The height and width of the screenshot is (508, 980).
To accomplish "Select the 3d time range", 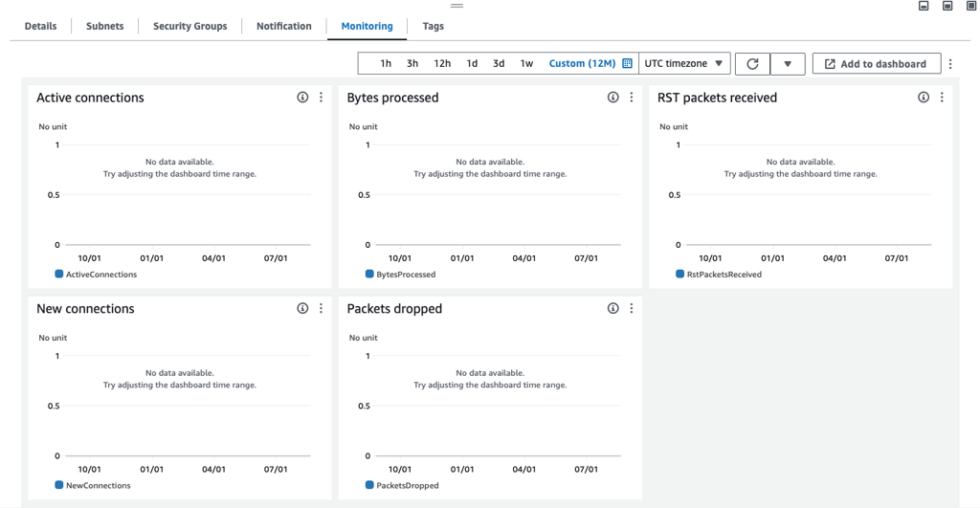I will (499, 64).
